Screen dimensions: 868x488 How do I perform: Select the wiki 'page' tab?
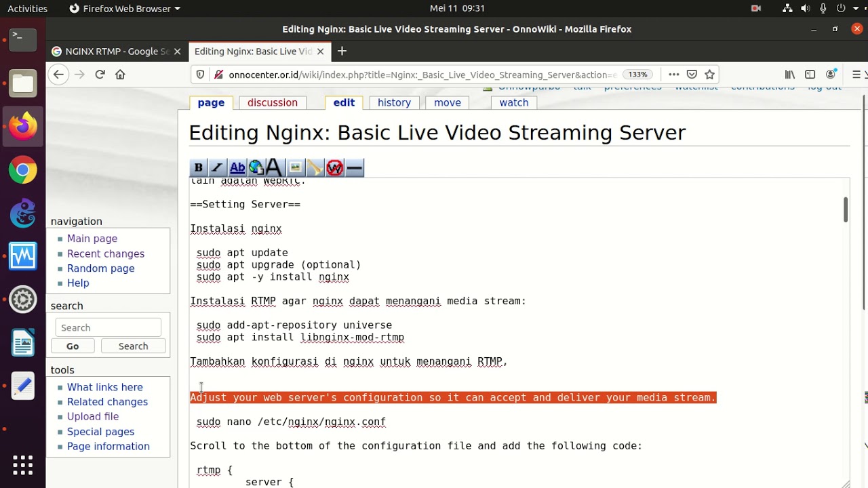[x=211, y=102]
